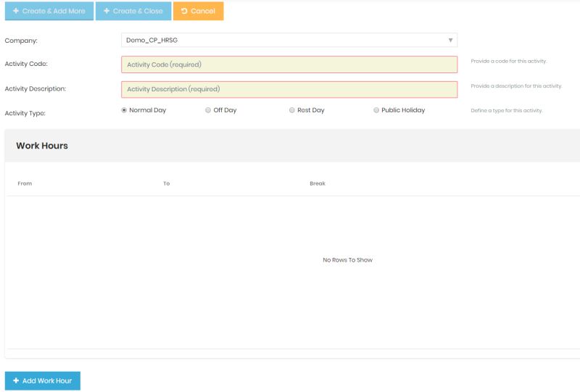Select the Rest Day radio option
Screen dimensions: 580x392
[x=292, y=110]
